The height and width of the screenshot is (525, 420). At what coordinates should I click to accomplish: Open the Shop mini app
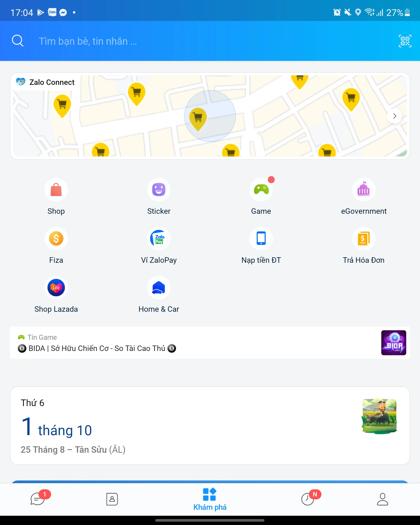point(56,190)
